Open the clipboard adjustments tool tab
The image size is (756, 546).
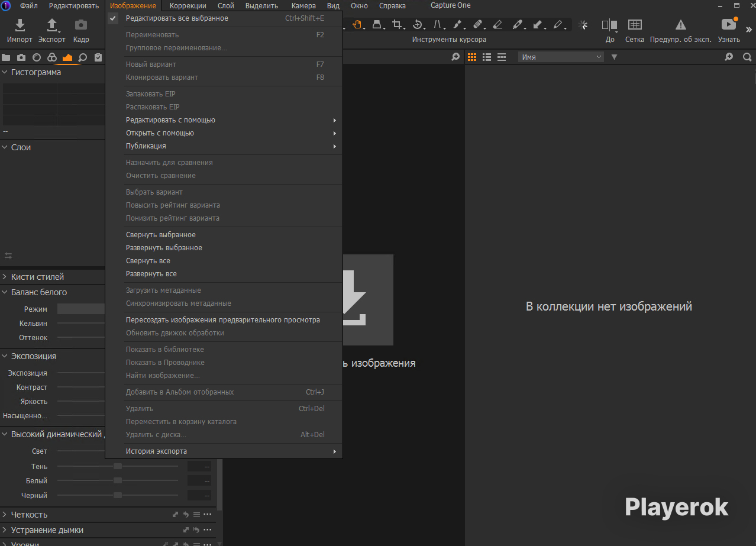(98, 57)
